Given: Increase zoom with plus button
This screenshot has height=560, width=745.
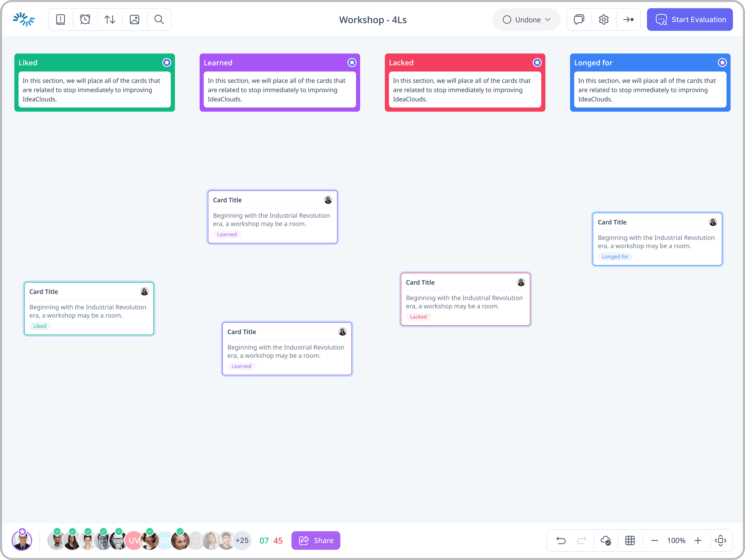Looking at the screenshot, I should pos(698,540).
